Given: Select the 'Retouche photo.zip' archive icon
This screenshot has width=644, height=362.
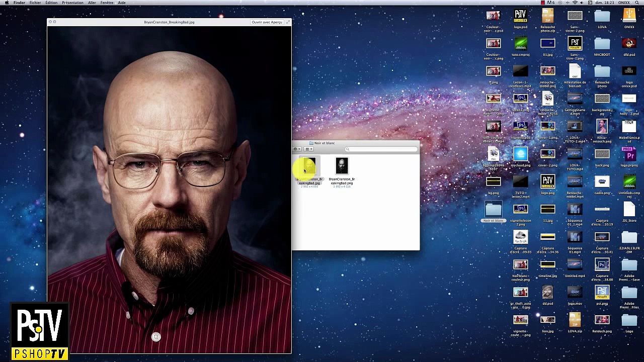Looking at the screenshot, I should click(x=547, y=16).
